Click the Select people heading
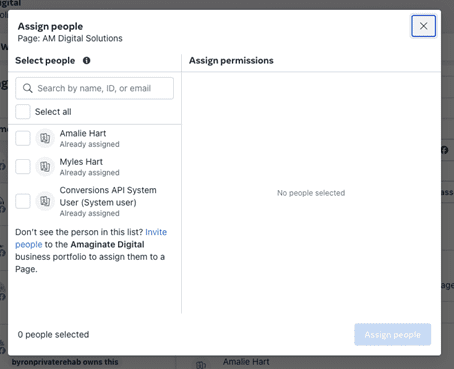 point(45,61)
